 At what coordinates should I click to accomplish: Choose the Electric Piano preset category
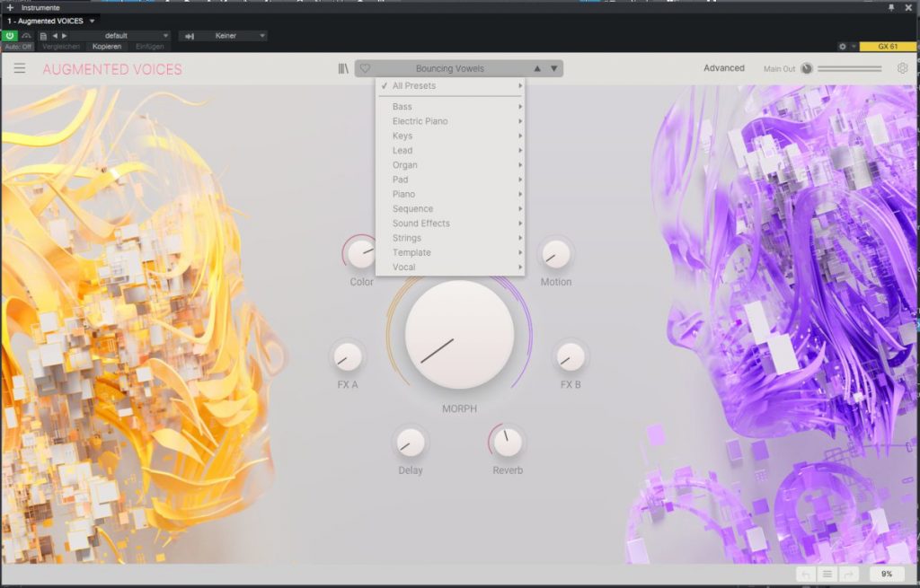click(450, 121)
